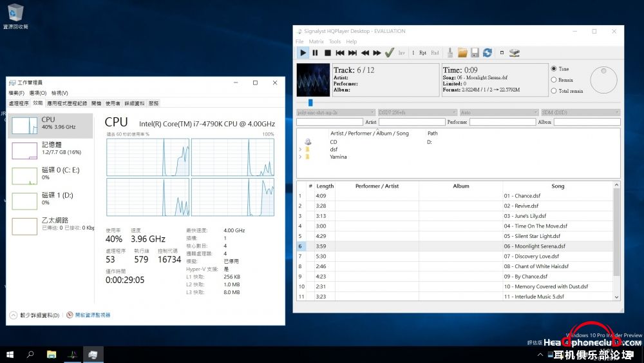Click the Play button in HQPlayer toolbar
Screen dimensions: 644x363
[303, 53]
